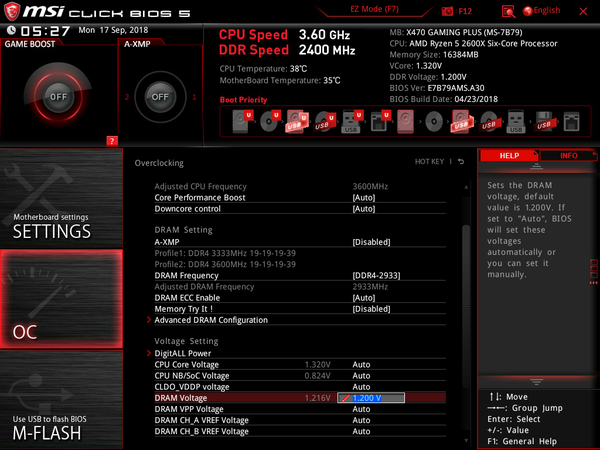Select the UEFI USB hard disk boot icon
Viewport: 600px width, 450px height.
tap(298, 122)
